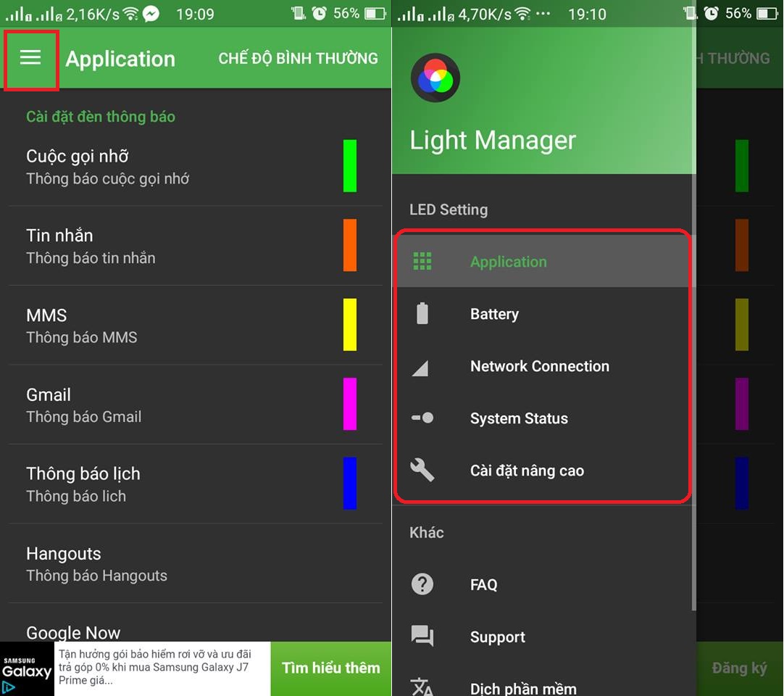
Task: Open the hamburger navigation menu
Action: click(x=30, y=58)
